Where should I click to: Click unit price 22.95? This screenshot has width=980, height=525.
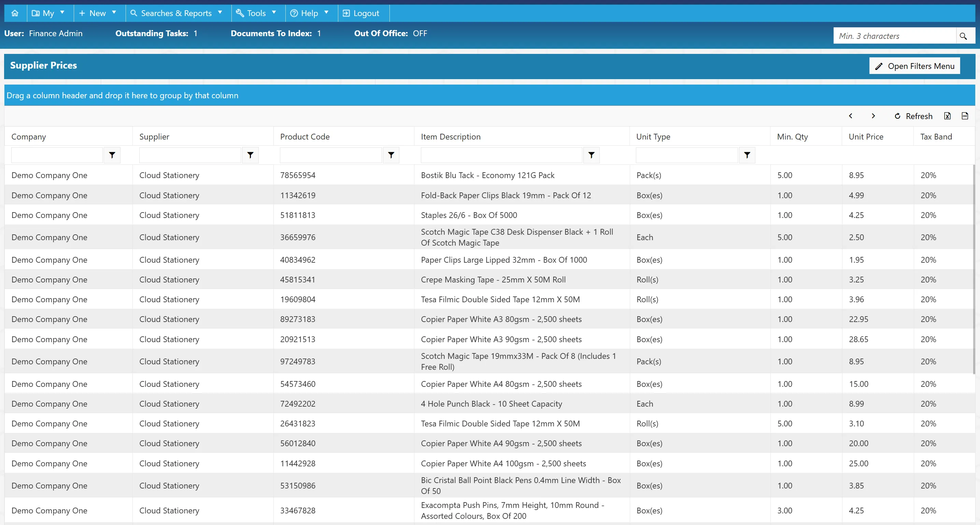(x=858, y=319)
